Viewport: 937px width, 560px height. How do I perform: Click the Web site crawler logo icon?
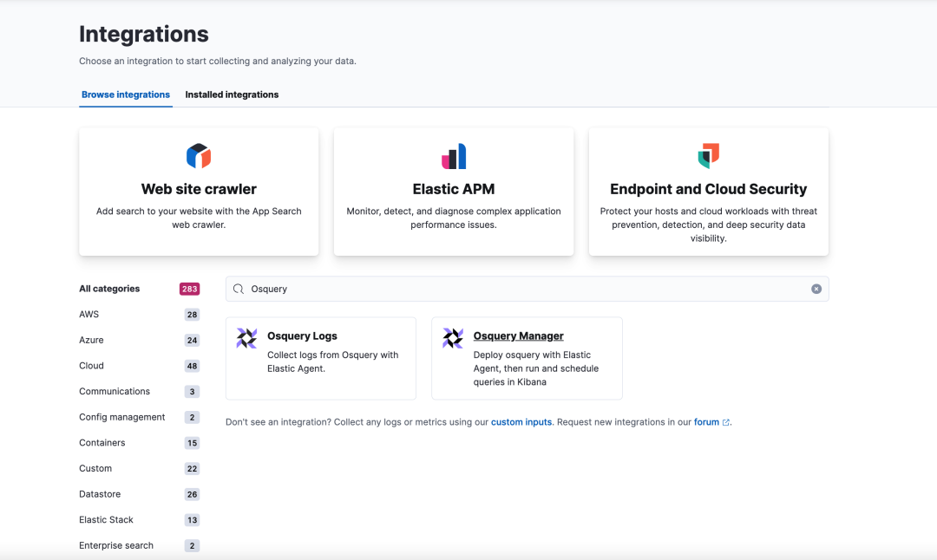(x=199, y=156)
